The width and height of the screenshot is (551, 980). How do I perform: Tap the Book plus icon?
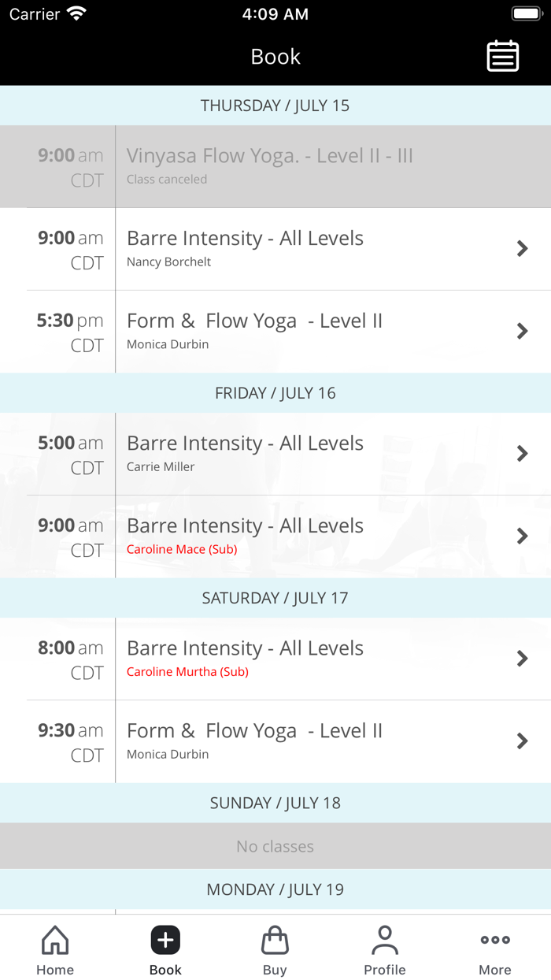pos(165,939)
